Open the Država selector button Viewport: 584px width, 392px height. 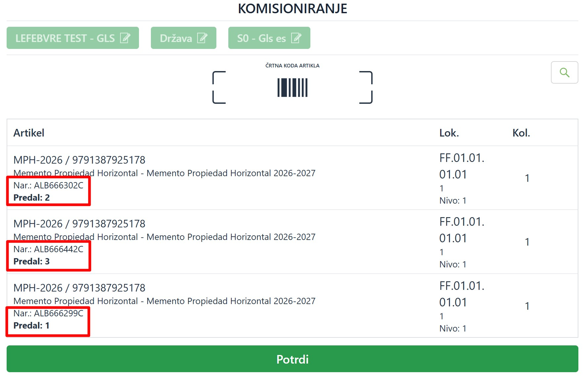[x=184, y=38]
